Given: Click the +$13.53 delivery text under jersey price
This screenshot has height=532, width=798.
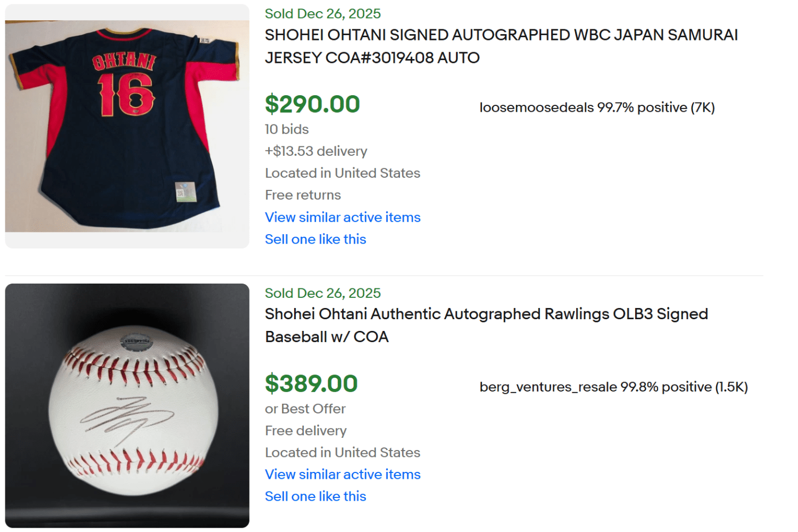Looking at the screenshot, I should 315,151.
